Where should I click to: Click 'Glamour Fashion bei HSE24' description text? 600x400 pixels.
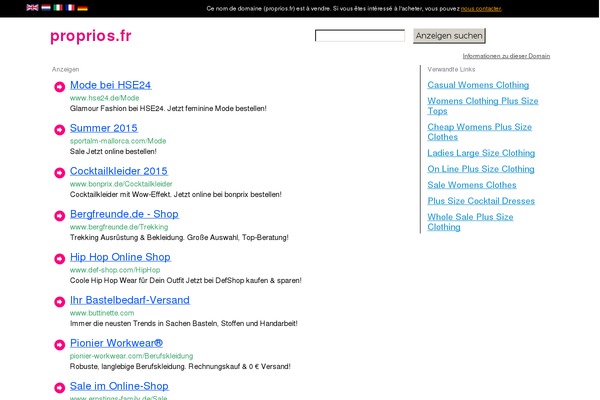pyautogui.click(x=168, y=109)
